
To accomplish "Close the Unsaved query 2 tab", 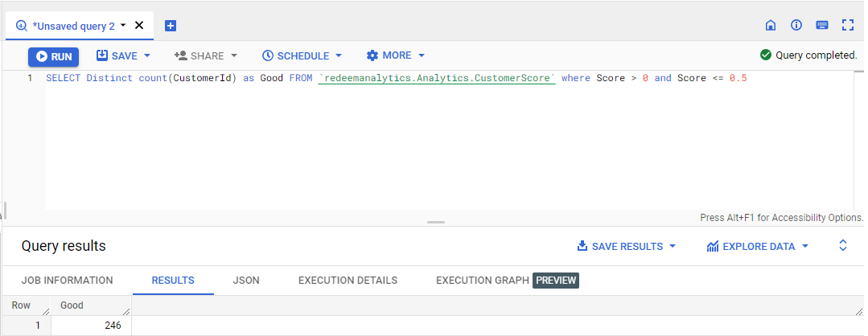I will [139, 25].
